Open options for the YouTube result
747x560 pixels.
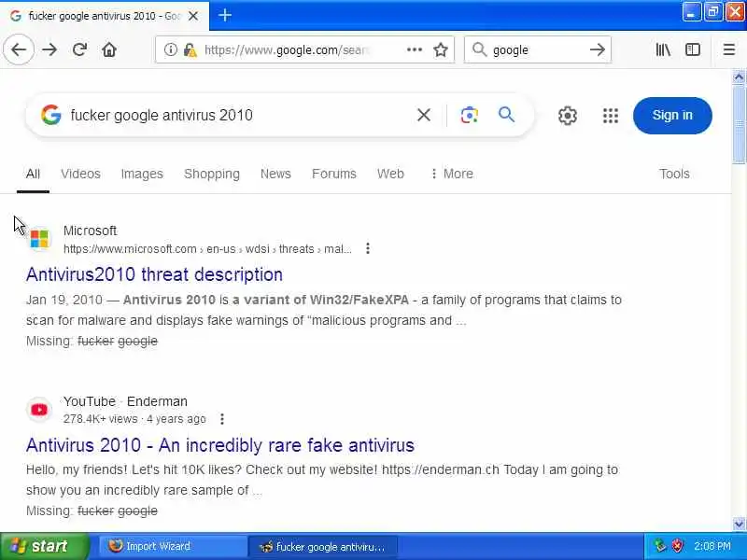click(222, 418)
